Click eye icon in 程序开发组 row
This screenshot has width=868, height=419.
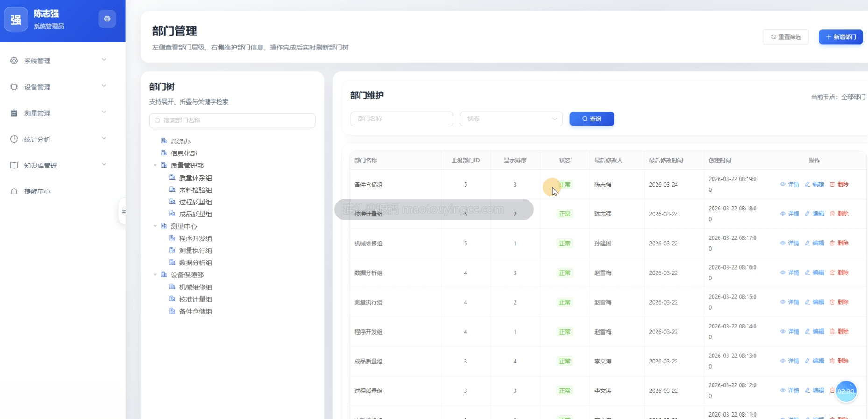point(783,331)
